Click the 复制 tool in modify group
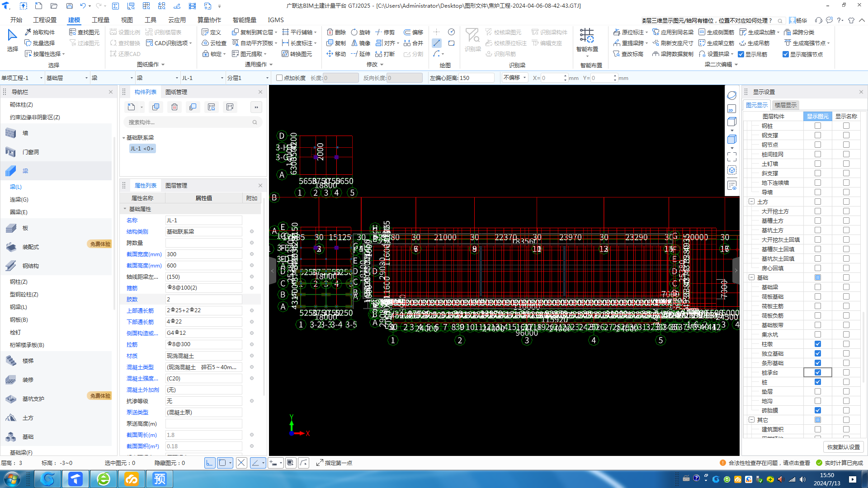Viewport: 868px width, 488px height. 336,43
